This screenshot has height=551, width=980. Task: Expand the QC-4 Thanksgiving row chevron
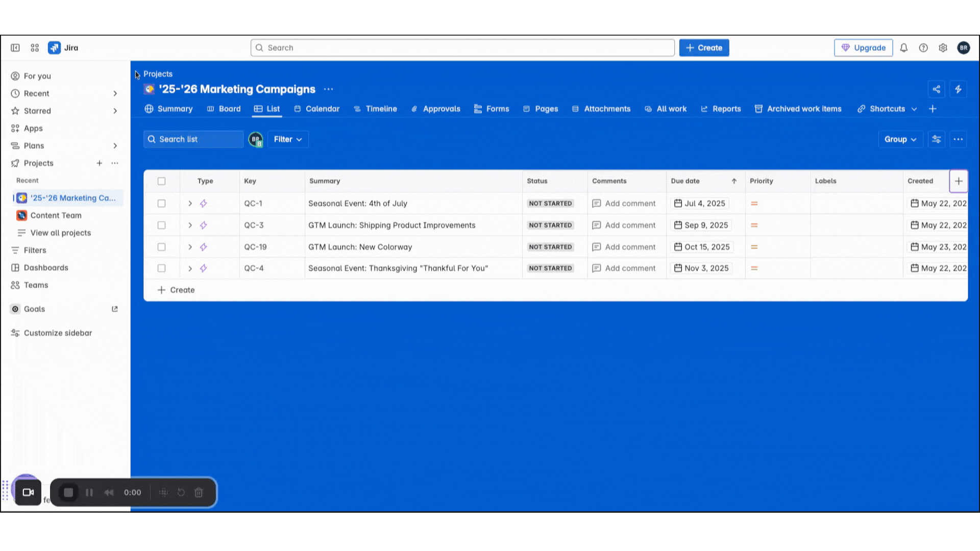[x=189, y=268]
